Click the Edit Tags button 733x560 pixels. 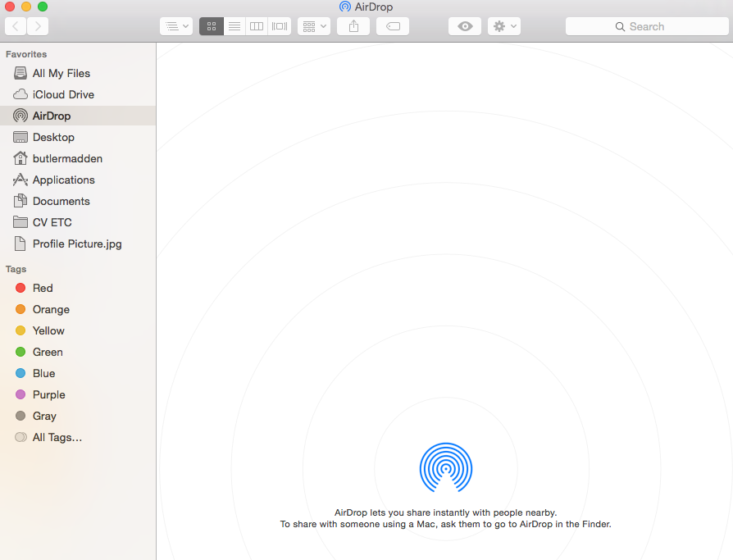pos(393,26)
